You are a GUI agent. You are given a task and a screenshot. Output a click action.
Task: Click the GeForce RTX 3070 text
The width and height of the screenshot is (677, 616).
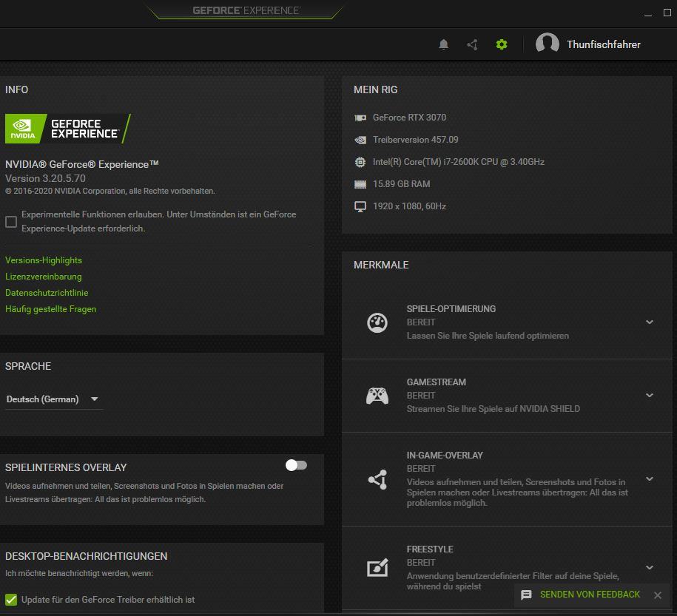pos(409,118)
